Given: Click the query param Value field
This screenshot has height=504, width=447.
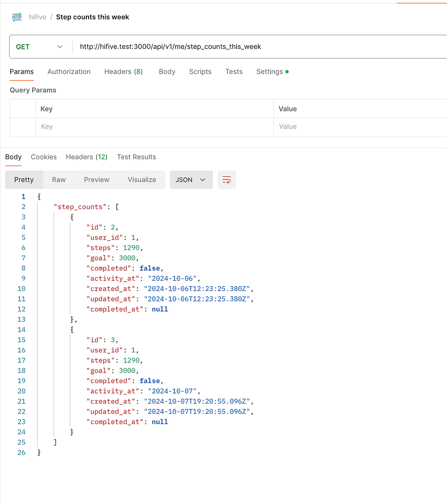Looking at the screenshot, I should pyautogui.click(x=359, y=127).
